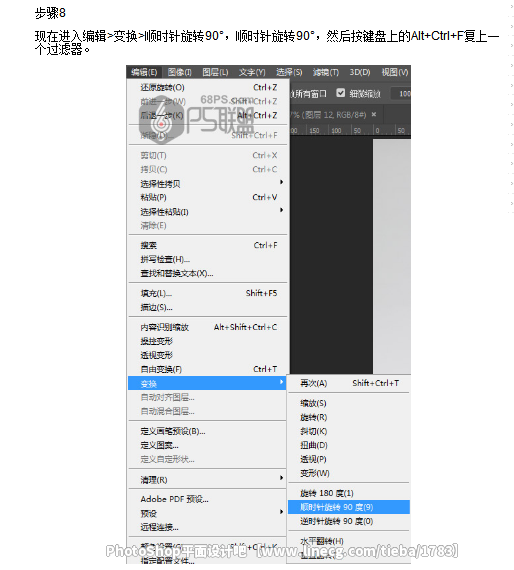
Task: Click the 所有窗口 option label
Action: click(x=309, y=94)
